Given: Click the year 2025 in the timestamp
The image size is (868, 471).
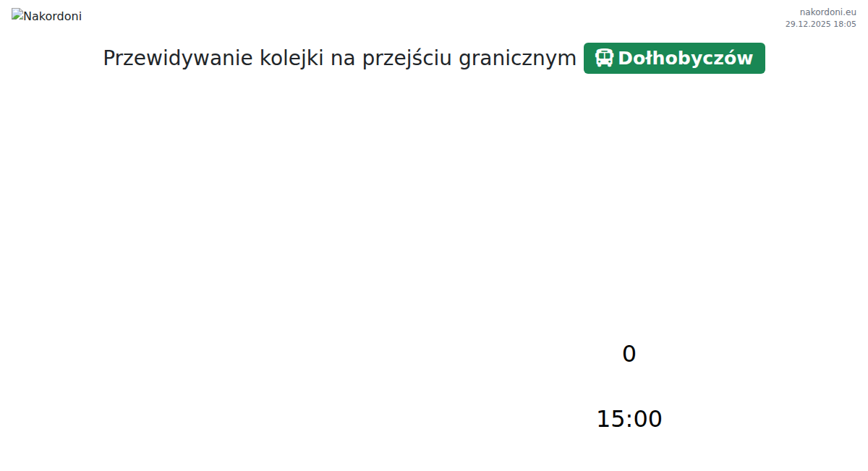Looking at the screenshot, I should point(820,24).
